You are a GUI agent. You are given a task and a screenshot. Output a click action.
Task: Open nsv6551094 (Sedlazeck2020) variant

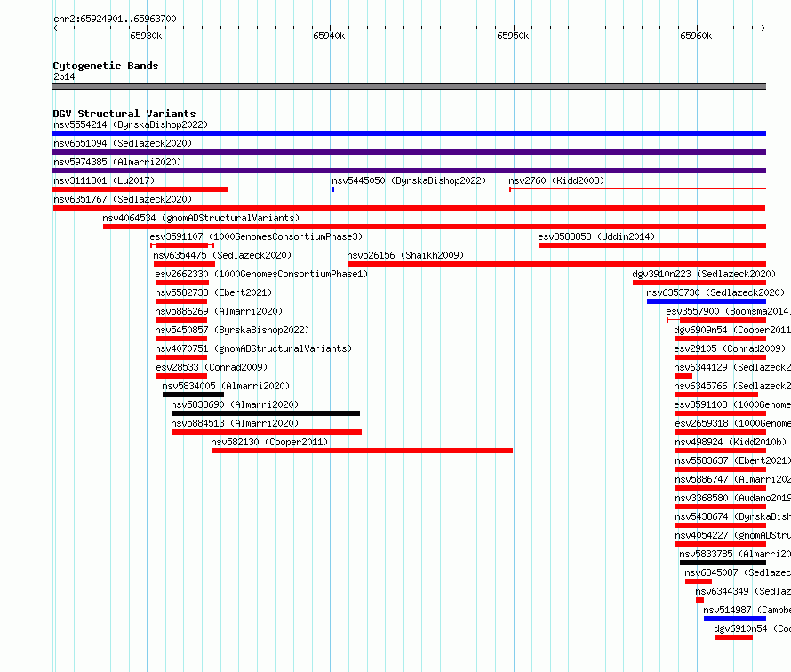pyautogui.click(x=123, y=143)
